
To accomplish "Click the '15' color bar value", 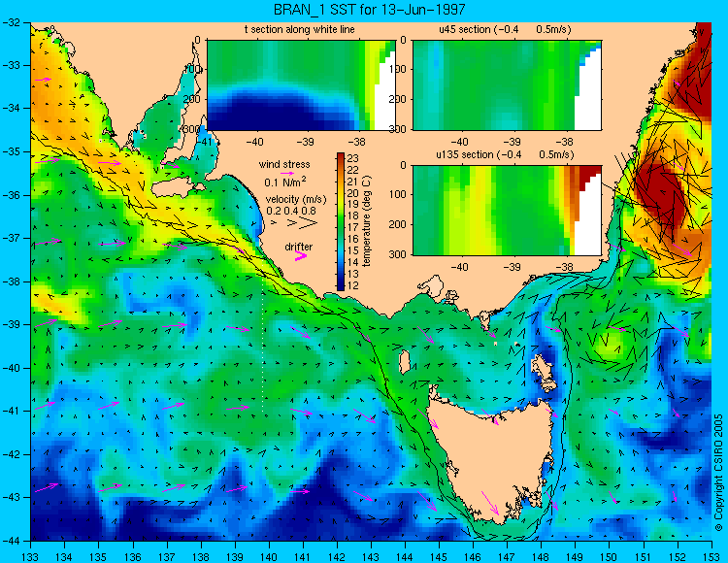I will 353,250.
